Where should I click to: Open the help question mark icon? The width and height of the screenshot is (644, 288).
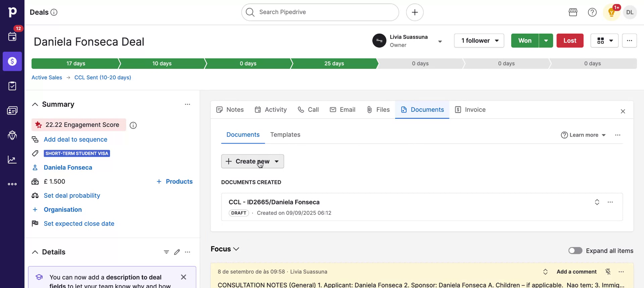pos(592,12)
